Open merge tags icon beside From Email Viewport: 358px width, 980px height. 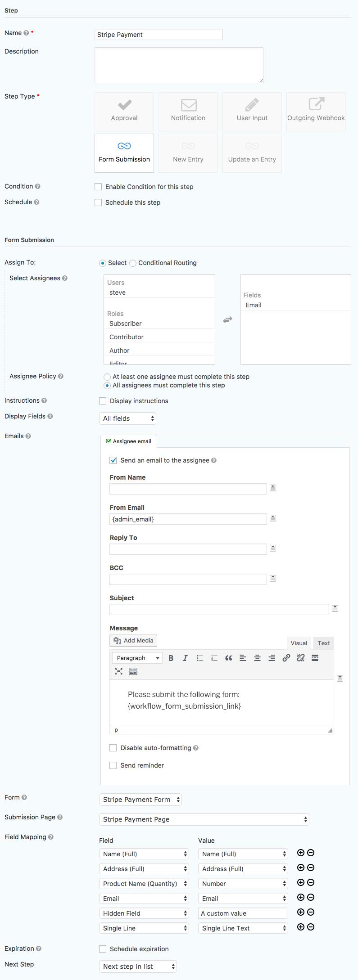(273, 518)
